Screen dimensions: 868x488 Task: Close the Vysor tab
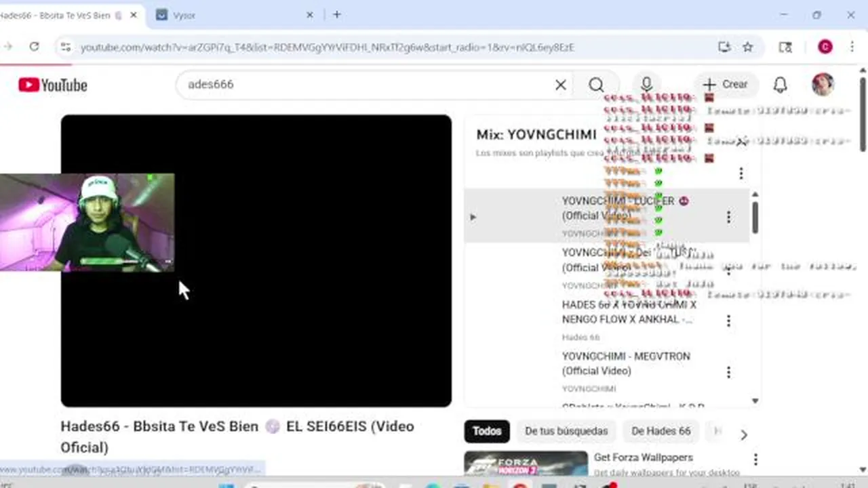click(x=310, y=15)
